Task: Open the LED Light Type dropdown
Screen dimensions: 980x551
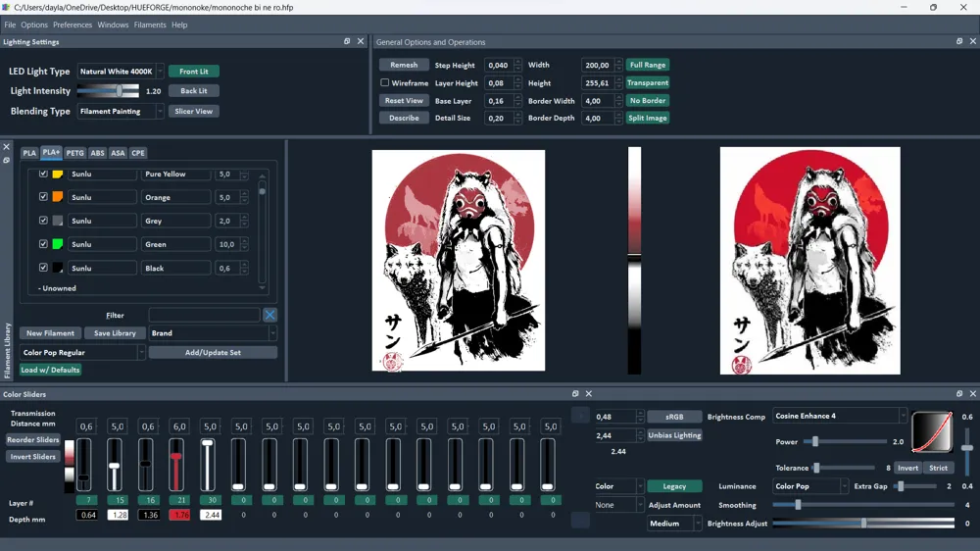Action: click(x=121, y=72)
